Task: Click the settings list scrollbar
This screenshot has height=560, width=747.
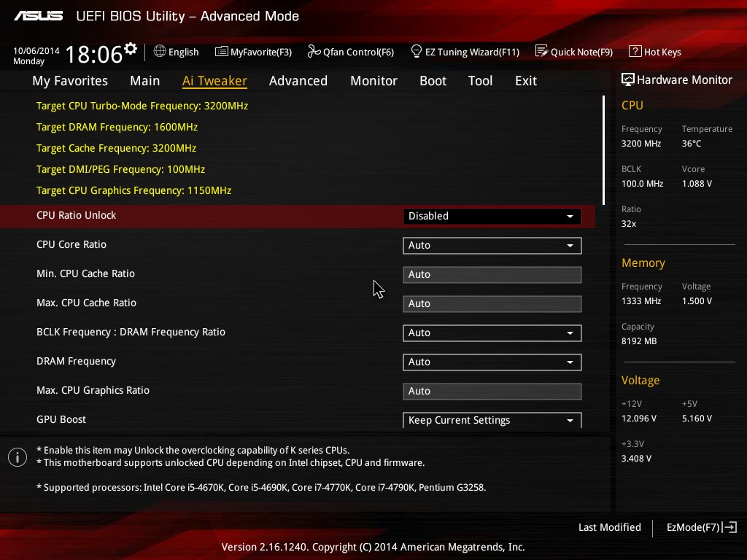Action: pyautogui.click(x=603, y=150)
